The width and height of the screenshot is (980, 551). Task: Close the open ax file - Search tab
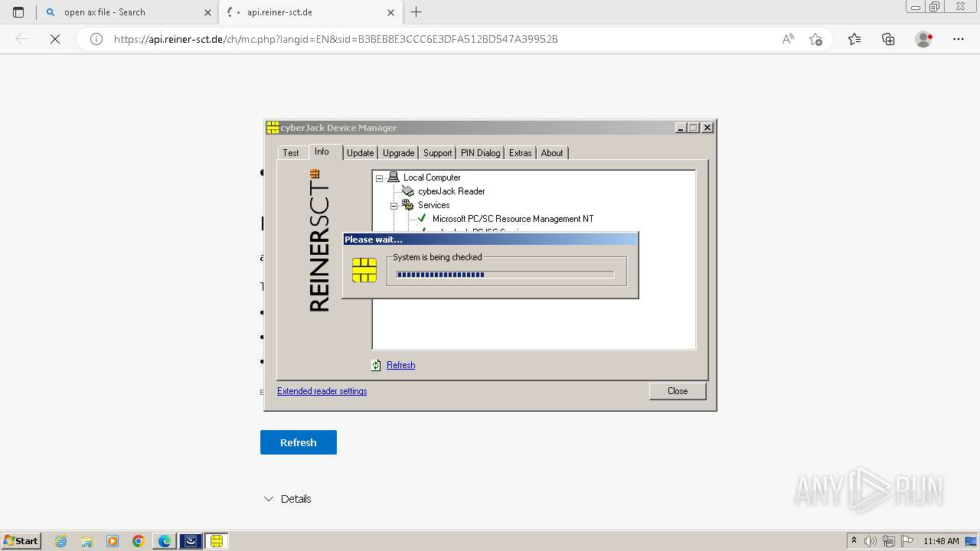207,12
